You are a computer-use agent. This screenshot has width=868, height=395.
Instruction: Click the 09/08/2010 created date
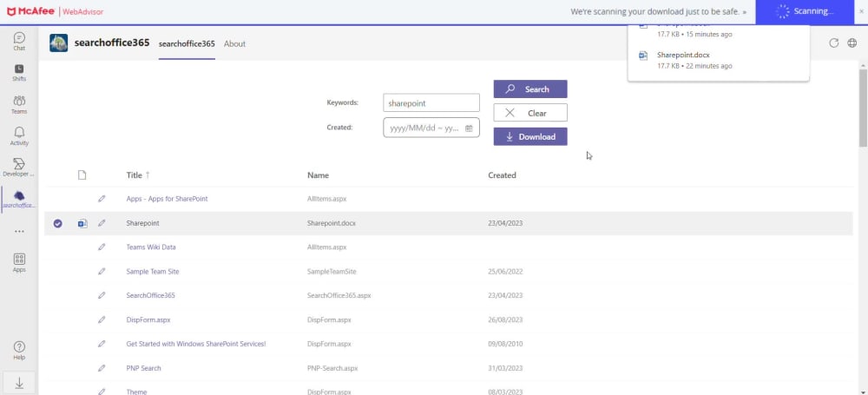505,344
